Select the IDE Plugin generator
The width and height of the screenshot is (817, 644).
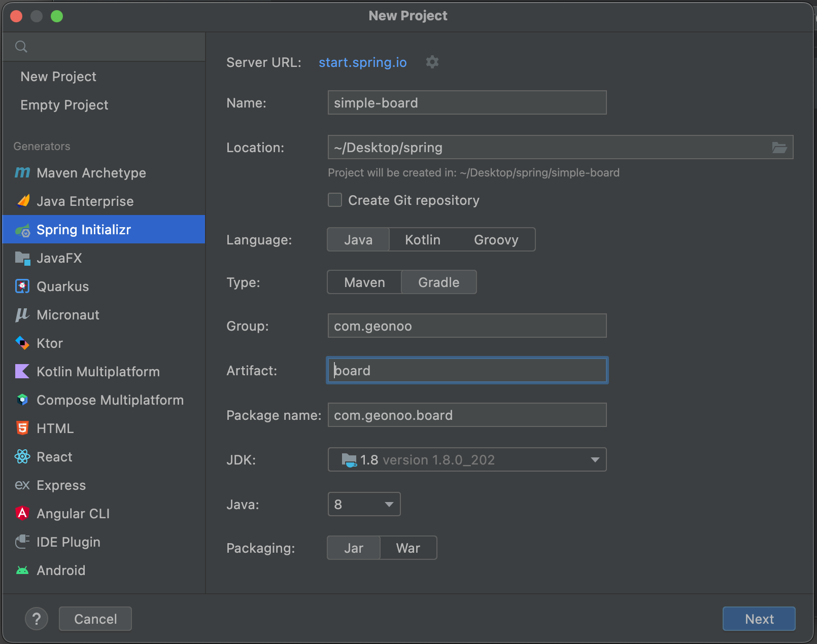(104, 542)
